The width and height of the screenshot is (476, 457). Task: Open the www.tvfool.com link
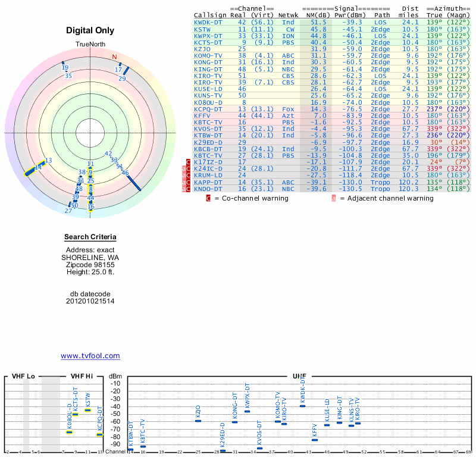[90, 356]
